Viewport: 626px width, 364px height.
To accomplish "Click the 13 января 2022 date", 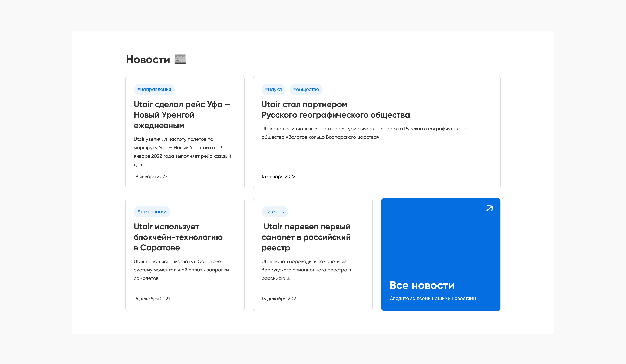I will pyautogui.click(x=278, y=176).
